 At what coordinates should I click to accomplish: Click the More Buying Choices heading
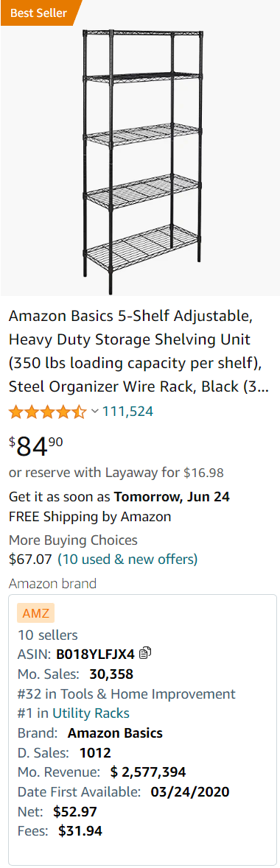(73, 540)
